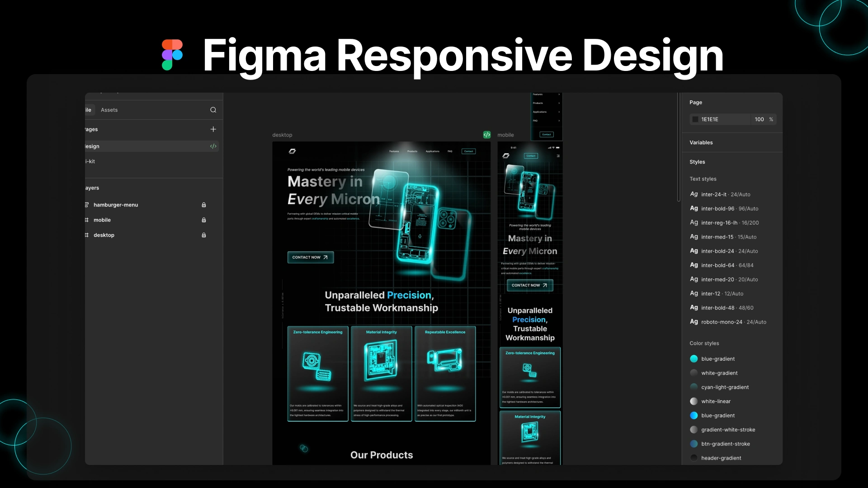868x488 pixels.
Task: Select the desktop frame label on canvas
Action: (282, 135)
